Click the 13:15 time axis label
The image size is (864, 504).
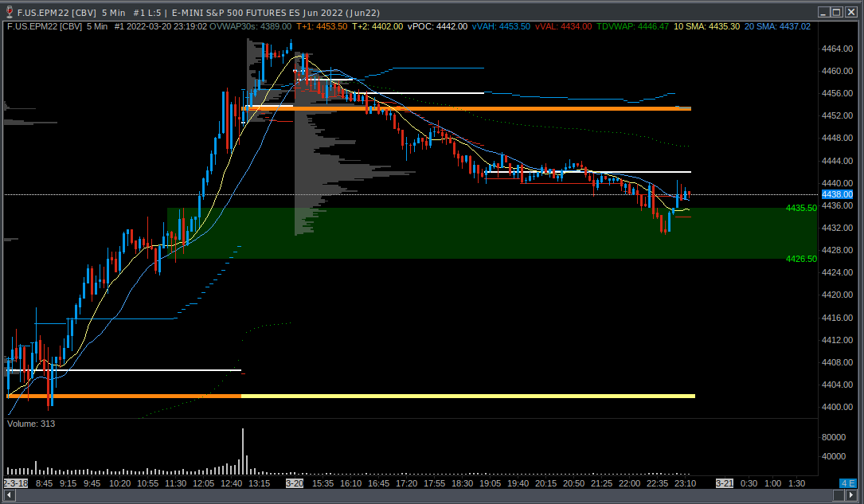(x=259, y=483)
